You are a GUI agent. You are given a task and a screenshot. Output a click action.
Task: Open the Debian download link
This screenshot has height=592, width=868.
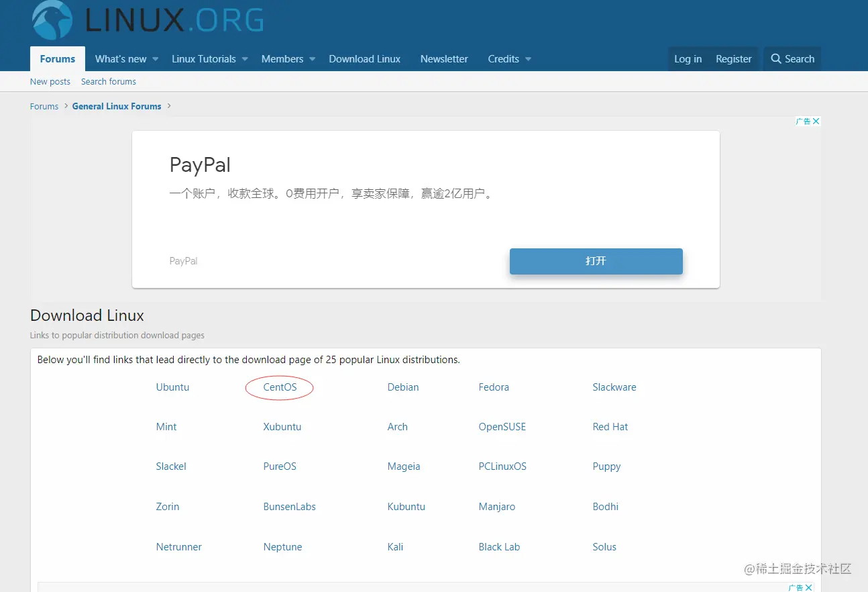(x=403, y=387)
